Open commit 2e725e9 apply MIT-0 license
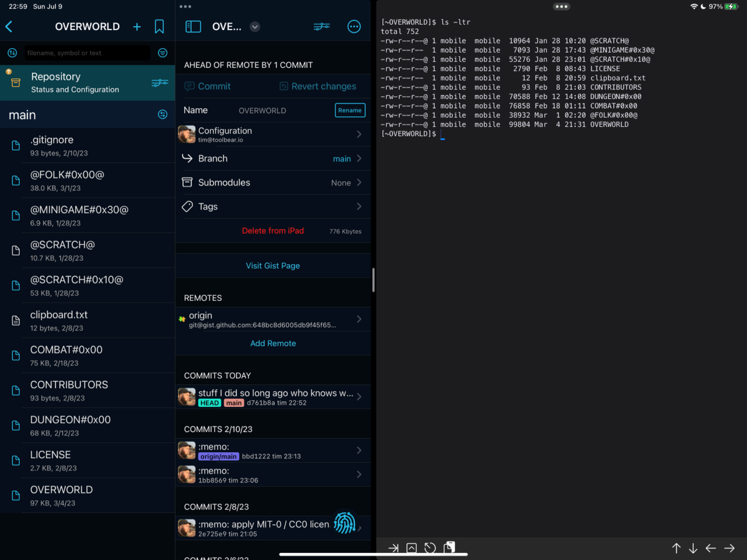The width and height of the screenshot is (747, 560). (273, 528)
